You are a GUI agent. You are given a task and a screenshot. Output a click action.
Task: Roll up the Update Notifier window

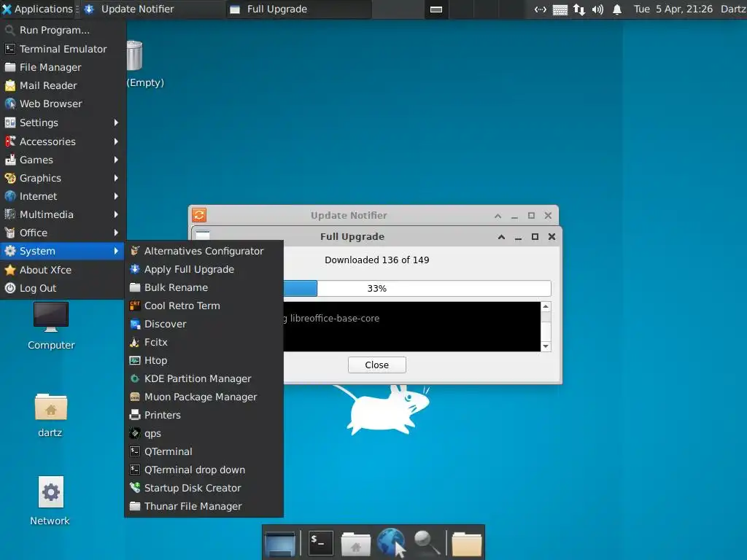498,216
